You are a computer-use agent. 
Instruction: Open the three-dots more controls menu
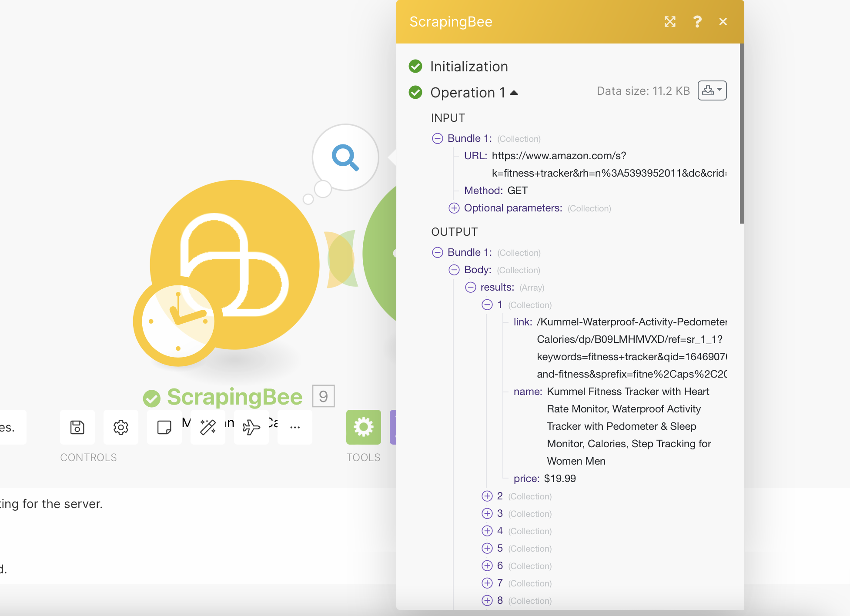(295, 427)
